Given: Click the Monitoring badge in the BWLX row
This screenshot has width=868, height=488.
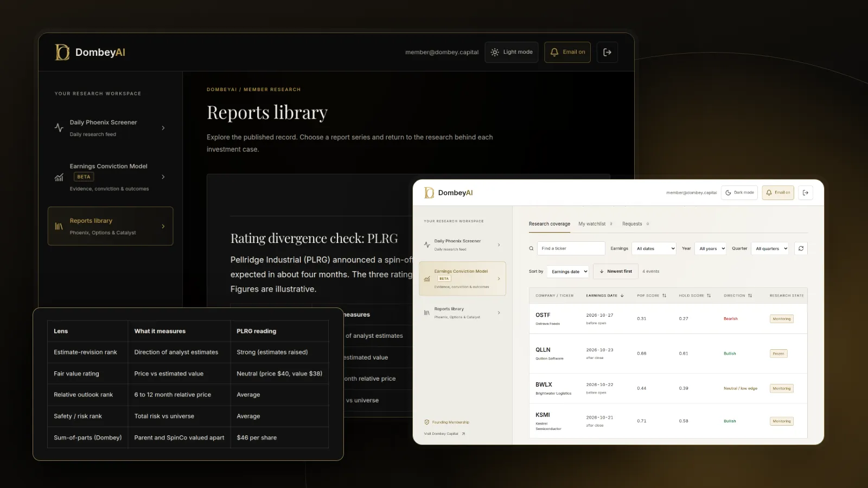Looking at the screenshot, I should click(x=782, y=388).
